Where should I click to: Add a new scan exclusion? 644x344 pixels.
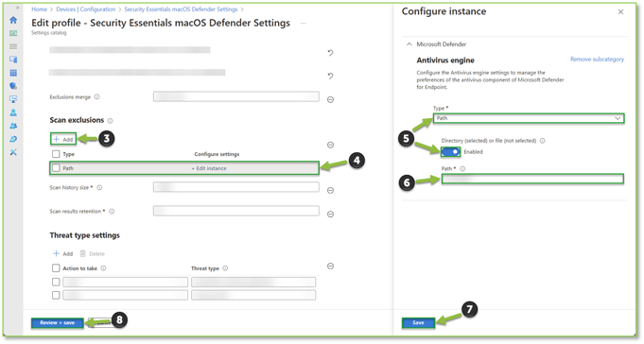(x=63, y=139)
